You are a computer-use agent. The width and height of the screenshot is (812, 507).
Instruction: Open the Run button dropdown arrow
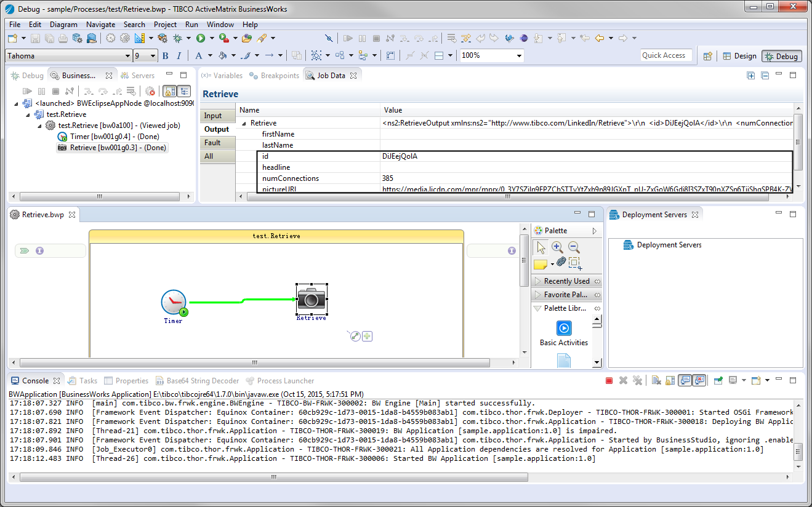point(212,38)
